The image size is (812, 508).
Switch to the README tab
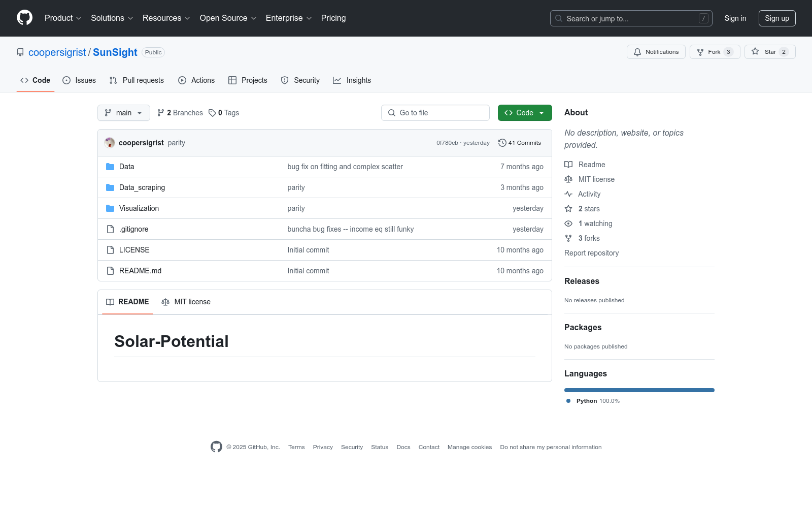pyautogui.click(x=127, y=302)
